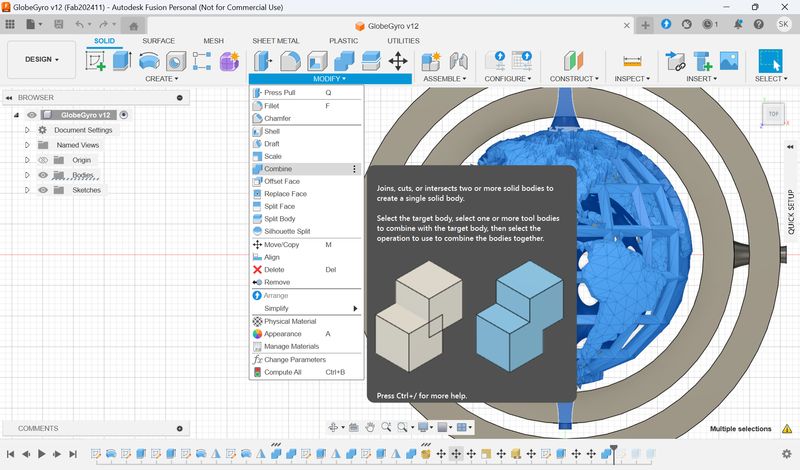This screenshot has height=470, width=800.
Task: Open the CREATE dropdown menu
Action: [x=162, y=79]
